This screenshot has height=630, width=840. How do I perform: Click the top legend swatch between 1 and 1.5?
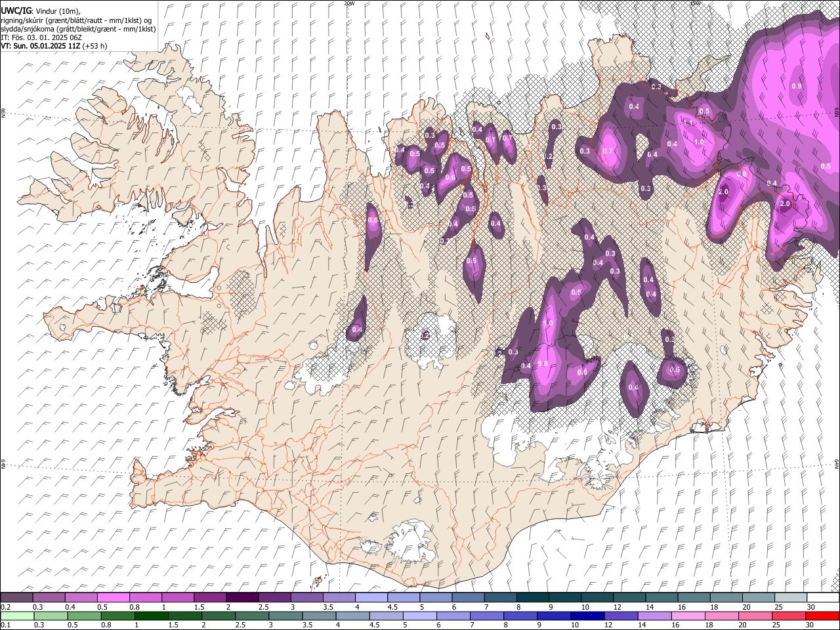[177, 597]
